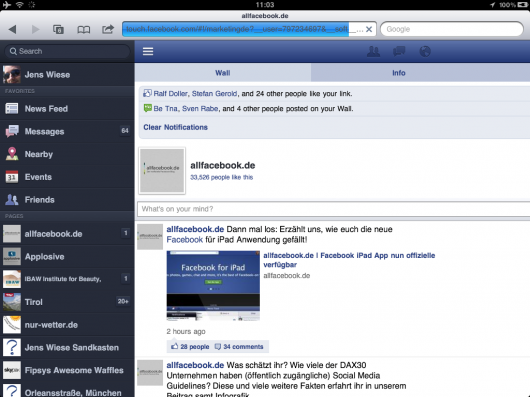Focus the Google search field
Image resolution: width=530 pixels, height=397 pixels.
point(452,29)
